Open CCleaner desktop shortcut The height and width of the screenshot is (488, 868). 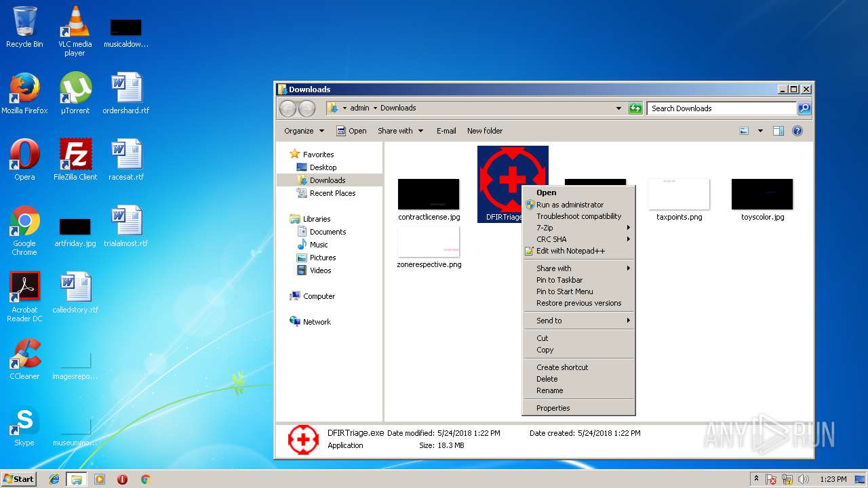coord(24,359)
